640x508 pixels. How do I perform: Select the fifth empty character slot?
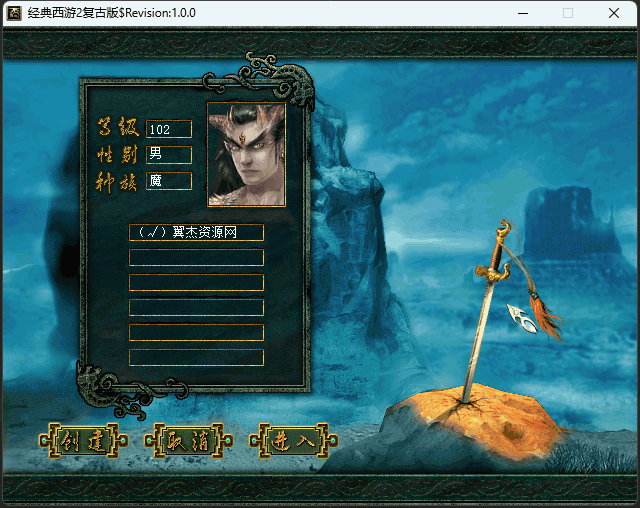pos(196,332)
